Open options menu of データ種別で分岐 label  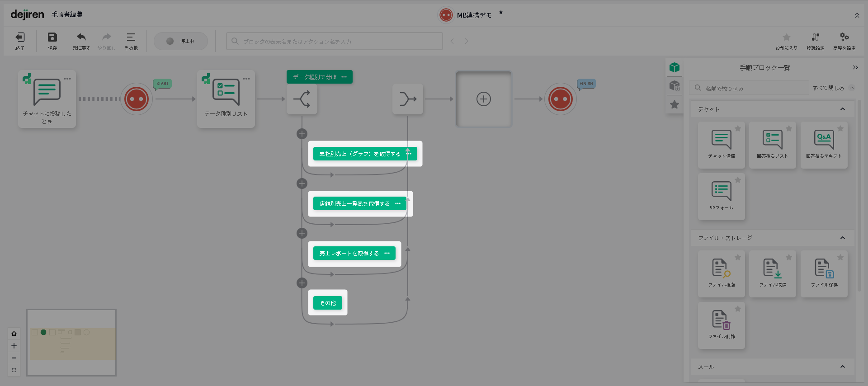click(x=344, y=77)
